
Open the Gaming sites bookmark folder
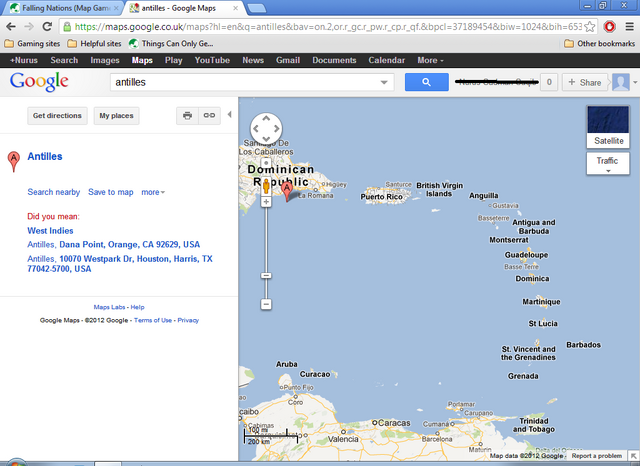[x=32, y=44]
